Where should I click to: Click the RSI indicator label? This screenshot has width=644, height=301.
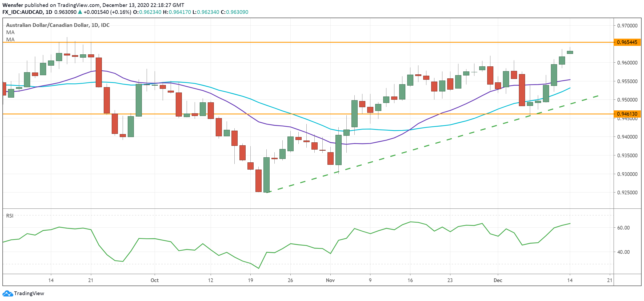click(x=10, y=216)
